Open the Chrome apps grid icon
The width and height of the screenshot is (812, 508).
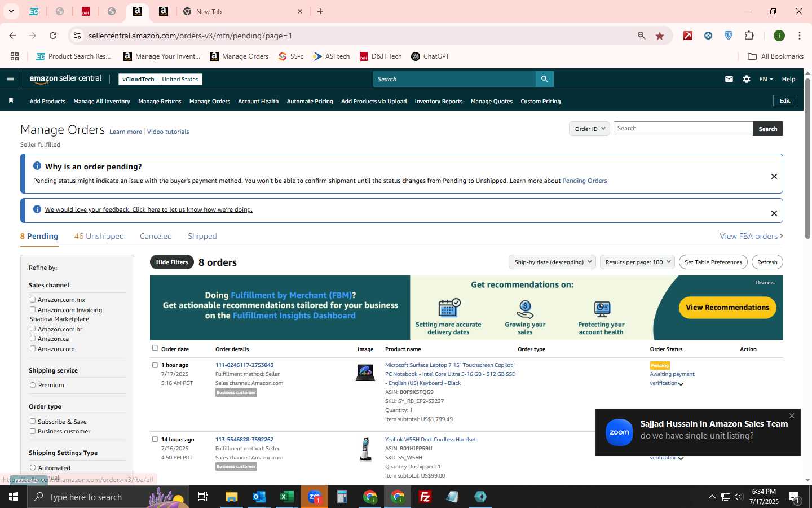[x=15, y=56]
